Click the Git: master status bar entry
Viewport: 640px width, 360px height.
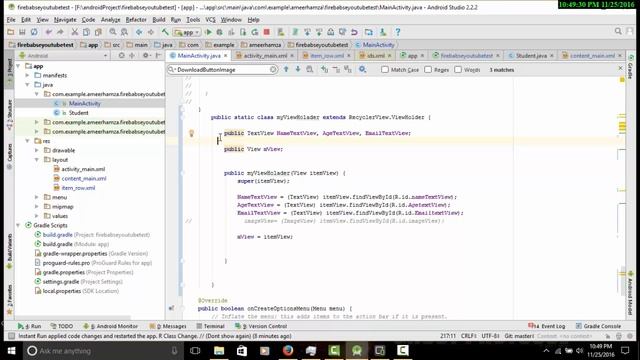click(x=519, y=336)
